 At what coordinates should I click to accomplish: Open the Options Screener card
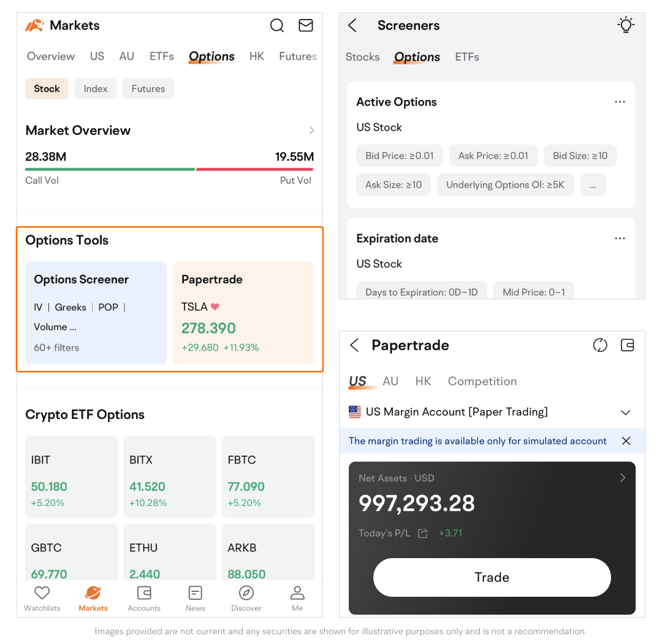point(96,313)
